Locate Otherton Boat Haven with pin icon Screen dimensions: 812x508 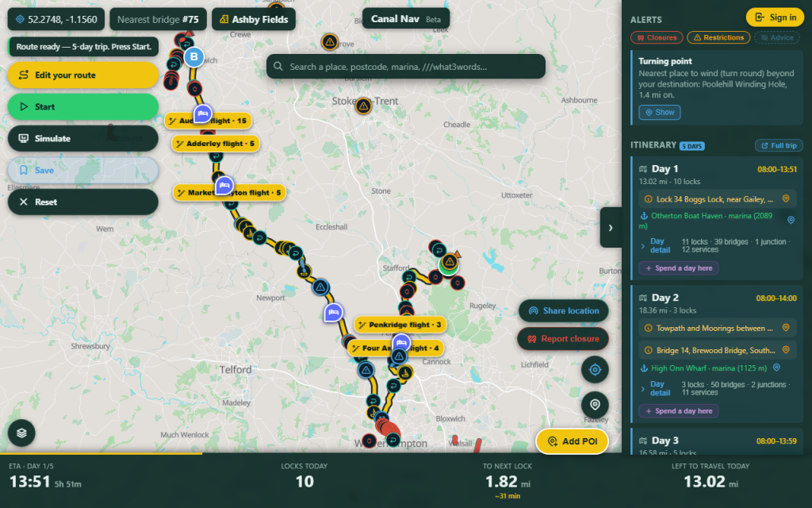(791, 220)
